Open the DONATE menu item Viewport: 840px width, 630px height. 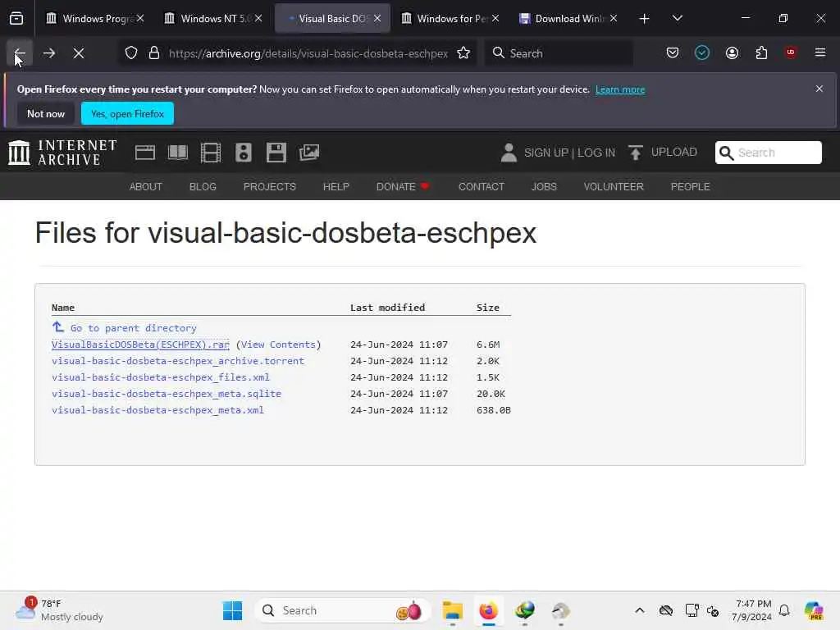pyautogui.click(x=403, y=186)
